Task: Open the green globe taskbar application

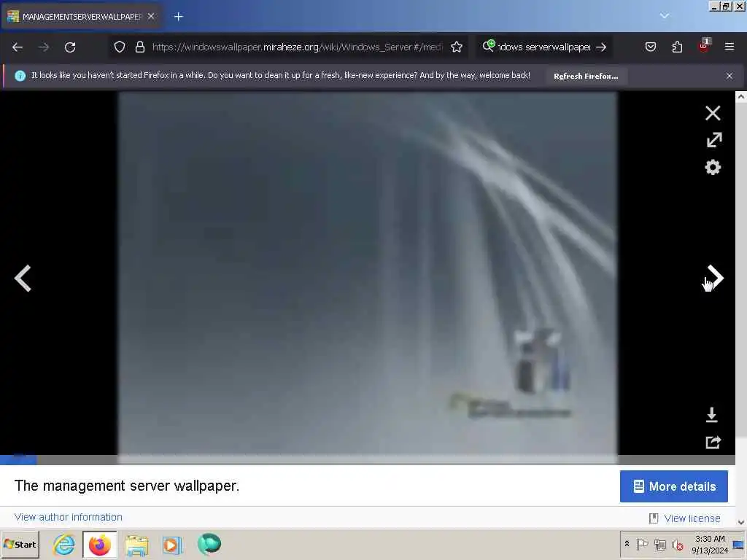Action: [209, 544]
